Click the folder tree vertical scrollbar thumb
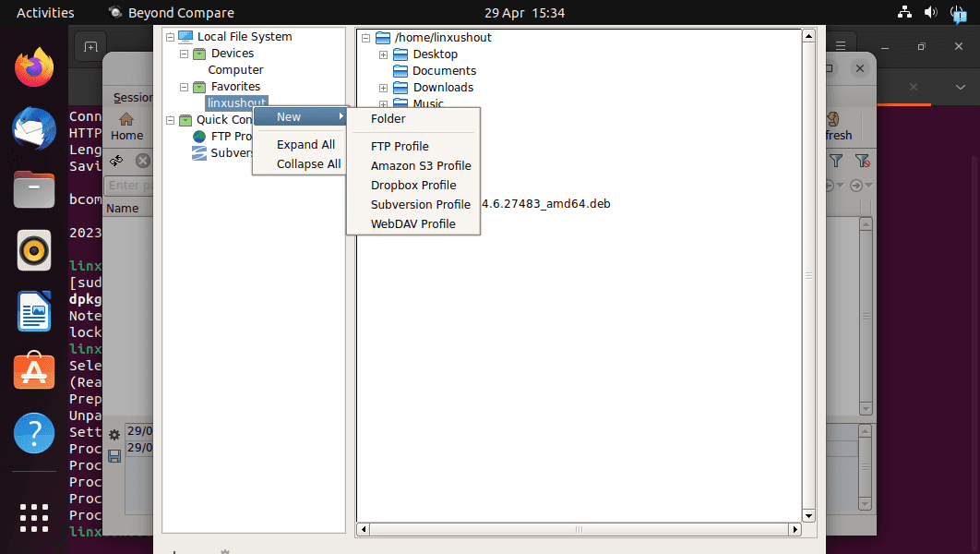 point(808,276)
